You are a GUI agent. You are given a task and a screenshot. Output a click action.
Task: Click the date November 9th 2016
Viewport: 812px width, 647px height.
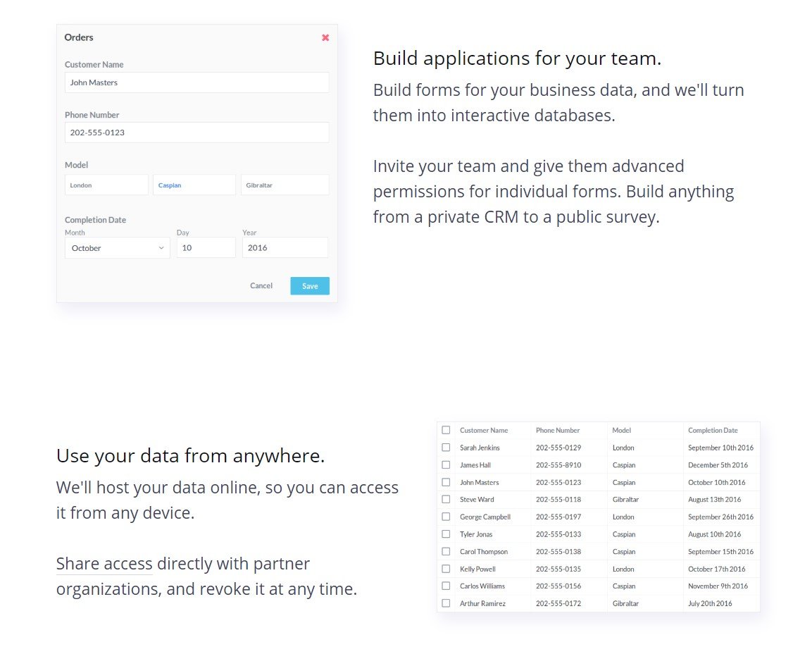tap(718, 586)
